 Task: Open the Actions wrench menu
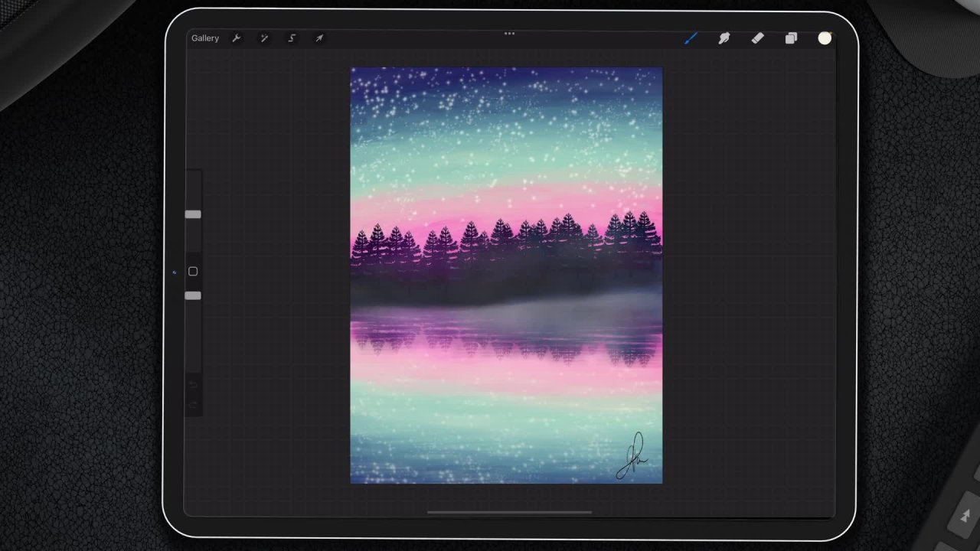tap(237, 38)
